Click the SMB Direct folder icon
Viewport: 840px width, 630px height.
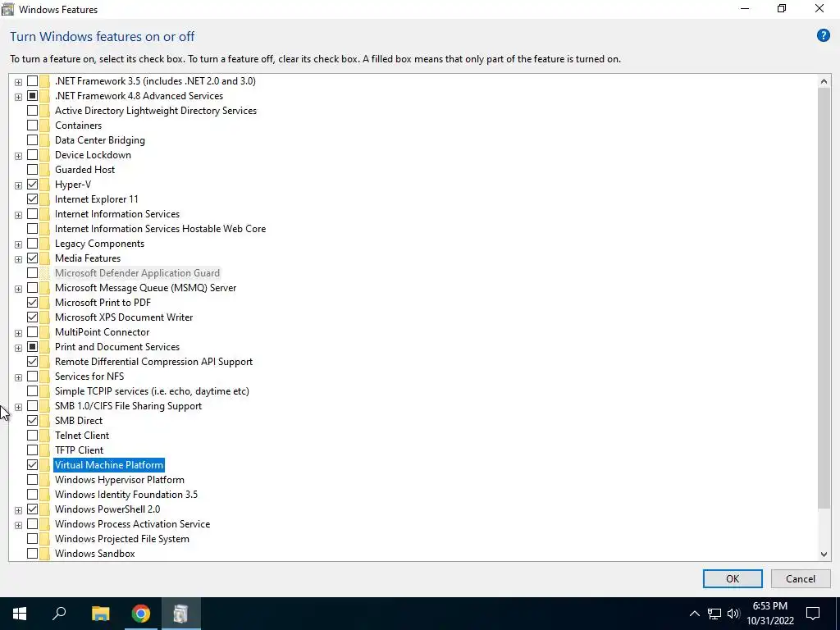coord(44,421)
